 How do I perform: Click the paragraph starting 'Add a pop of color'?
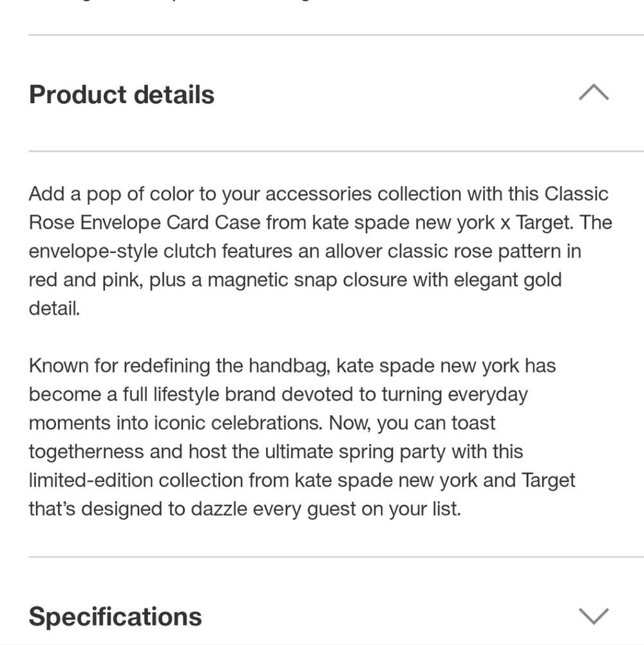320,251
